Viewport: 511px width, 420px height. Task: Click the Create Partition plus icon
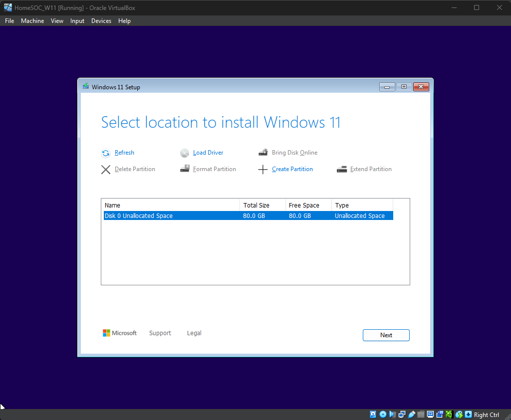(263, 170)
